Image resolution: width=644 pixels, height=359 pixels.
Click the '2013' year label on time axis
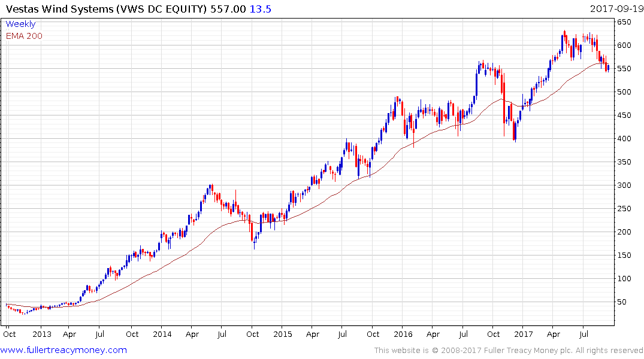point(42,334)
